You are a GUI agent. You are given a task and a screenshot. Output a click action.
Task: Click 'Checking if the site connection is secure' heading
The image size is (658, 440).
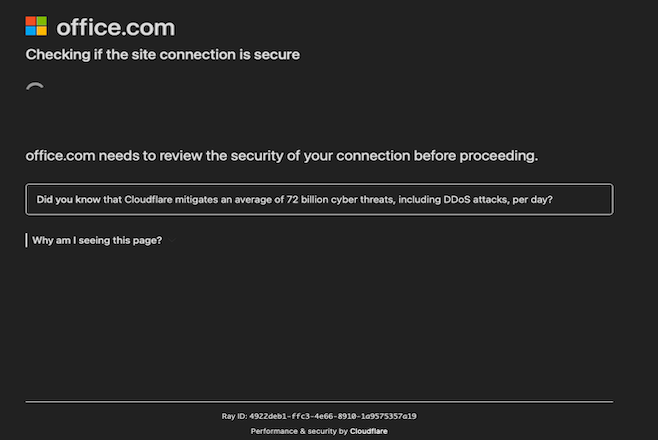[162, 55]
